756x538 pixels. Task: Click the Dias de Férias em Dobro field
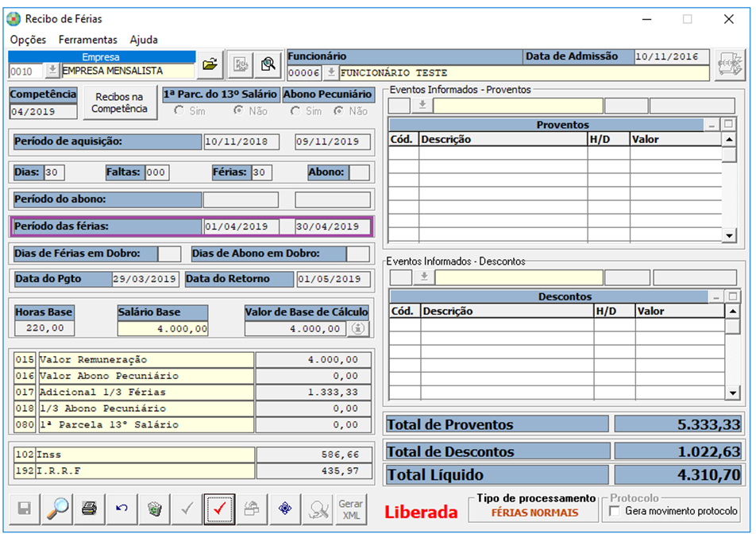[x=169, y=254]
